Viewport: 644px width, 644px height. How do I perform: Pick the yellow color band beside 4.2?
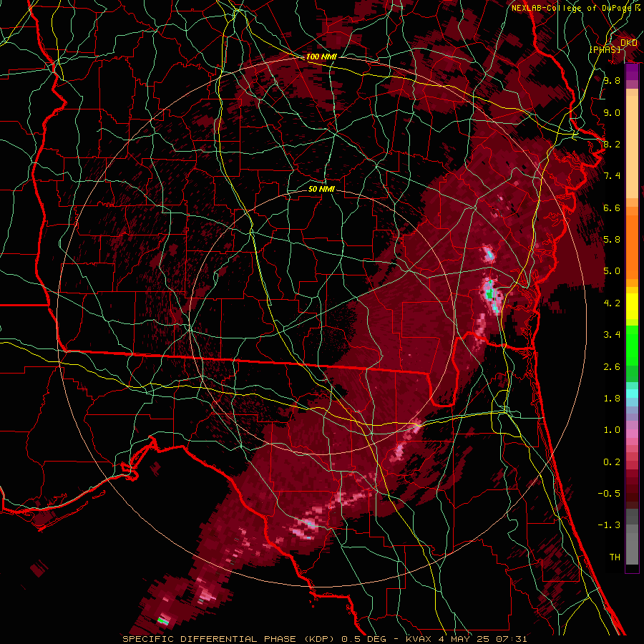pyautogui.click(x=632, y=306)
